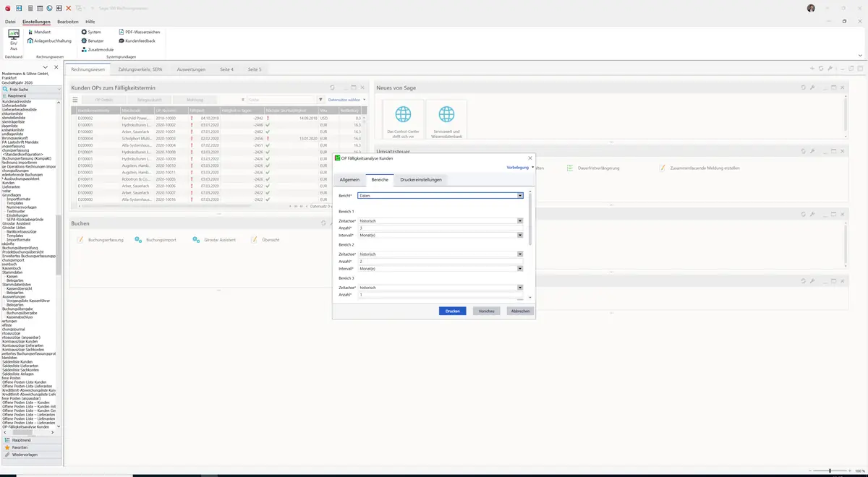Select Girostar Assistent in the sidebar tree

[17, 223]
